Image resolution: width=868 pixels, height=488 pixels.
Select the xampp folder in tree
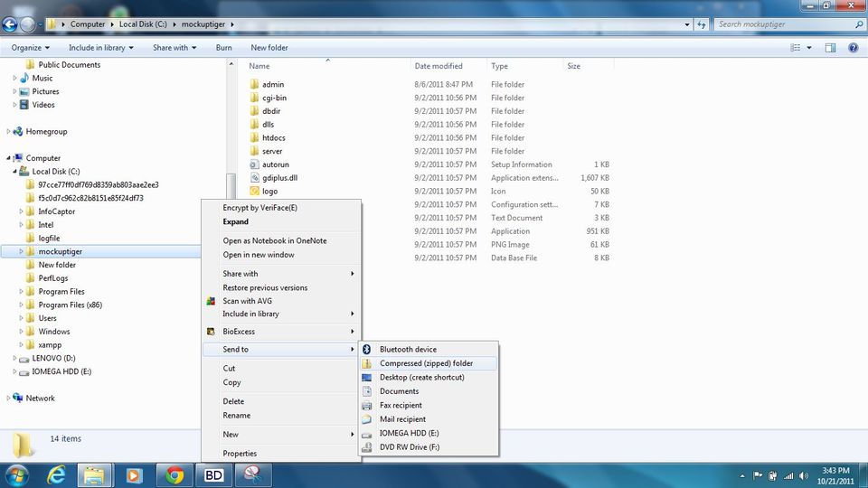[50, 344]
